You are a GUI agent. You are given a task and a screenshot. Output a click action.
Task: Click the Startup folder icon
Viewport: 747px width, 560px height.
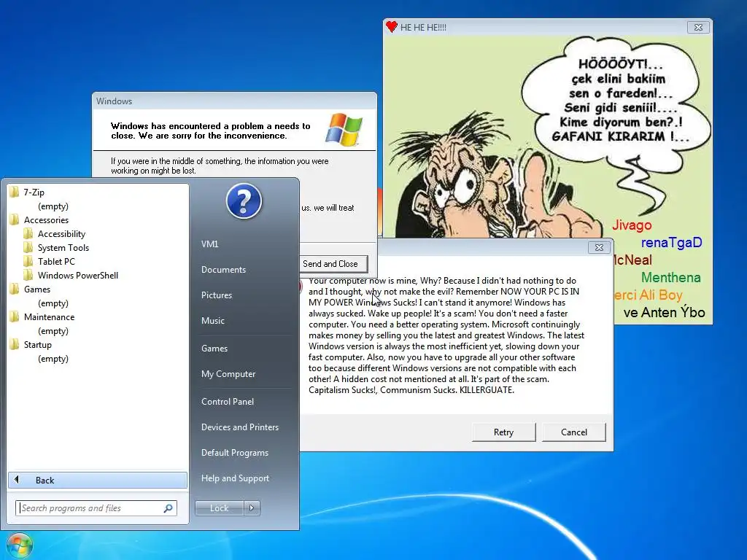pyautogui.click(x=15, y=345)
